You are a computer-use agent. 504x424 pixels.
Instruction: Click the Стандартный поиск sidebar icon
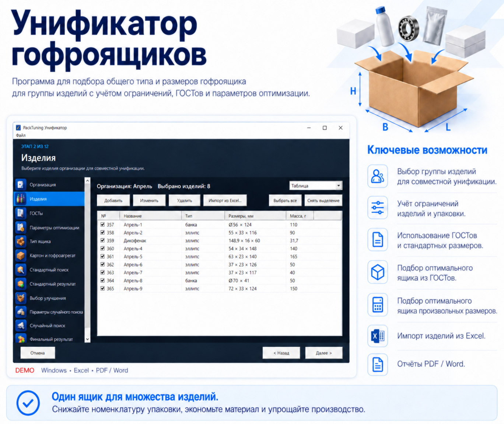[x=21, y=270]
